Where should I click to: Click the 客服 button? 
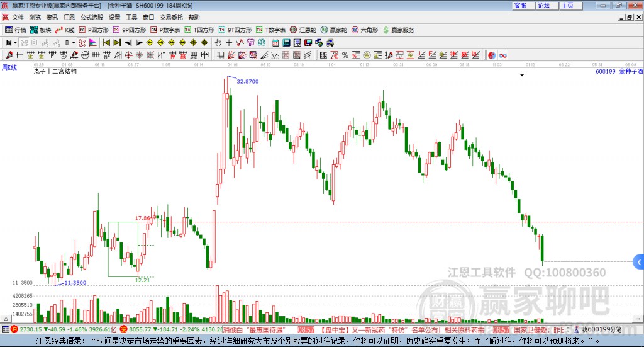[523, 5]
